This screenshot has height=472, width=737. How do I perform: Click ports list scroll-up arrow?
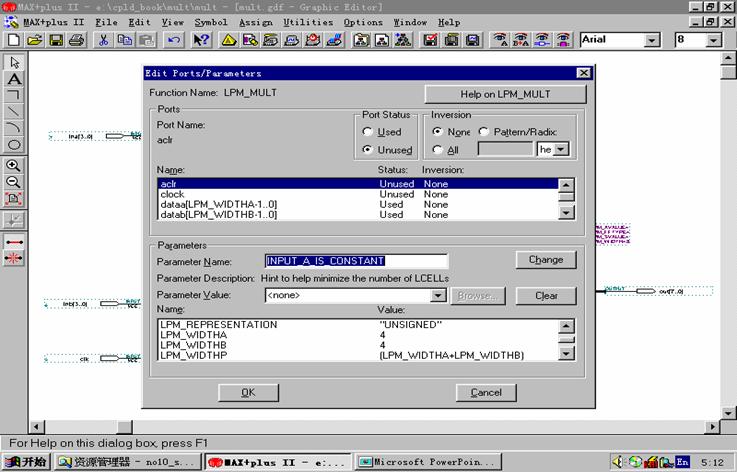point(566,185)
